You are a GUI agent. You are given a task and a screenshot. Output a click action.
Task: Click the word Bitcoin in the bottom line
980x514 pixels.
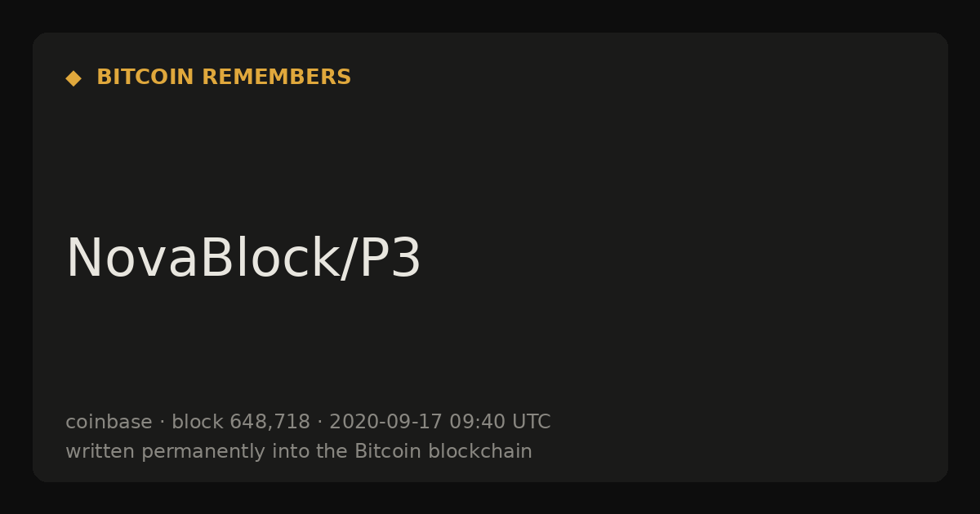388,451
